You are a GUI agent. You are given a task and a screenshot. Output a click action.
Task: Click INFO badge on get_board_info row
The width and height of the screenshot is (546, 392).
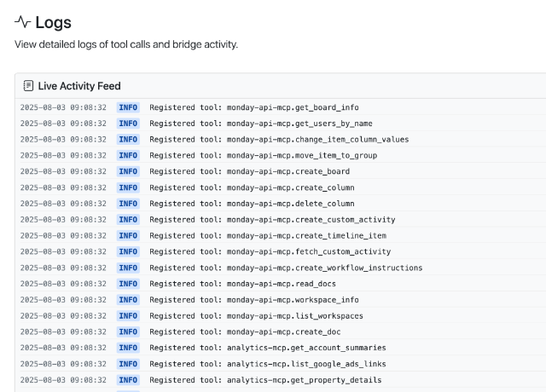tap(128, 107)
